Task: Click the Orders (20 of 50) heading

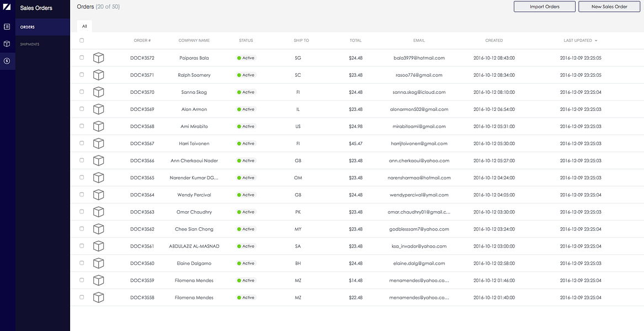Action: (x=99, y=7)
